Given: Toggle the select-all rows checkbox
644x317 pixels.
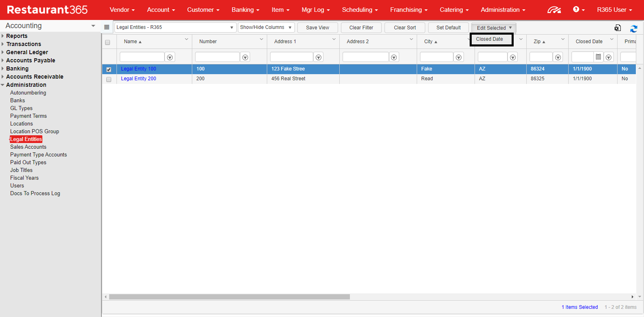Looking at the screenshot, I should (x=108, y=42).
